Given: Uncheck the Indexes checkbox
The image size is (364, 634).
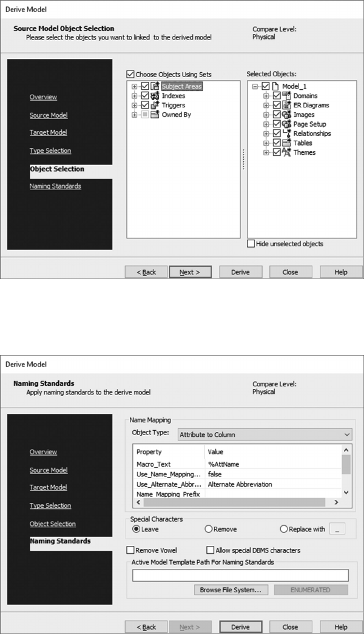Looking at the screenshot, I should tap(145, 96).
